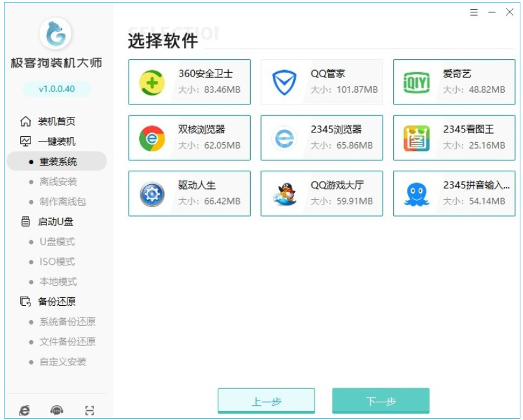
Task: Click the 大小：66.42MB size text
Action: click(x=209, y=201)
